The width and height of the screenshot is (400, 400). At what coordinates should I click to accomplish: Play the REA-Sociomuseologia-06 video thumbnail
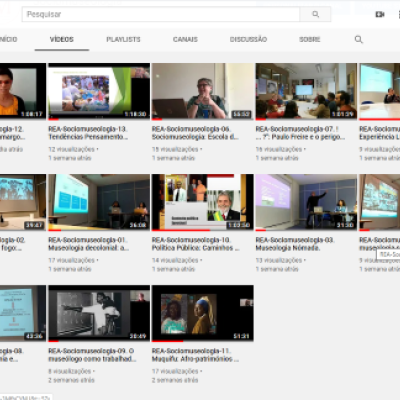tap(203, 91)
